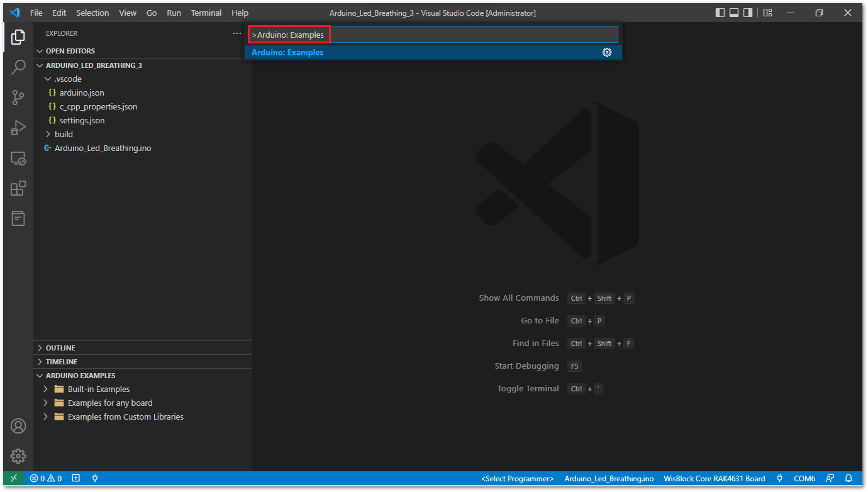Open arduino.json file

tap(142, 93)
